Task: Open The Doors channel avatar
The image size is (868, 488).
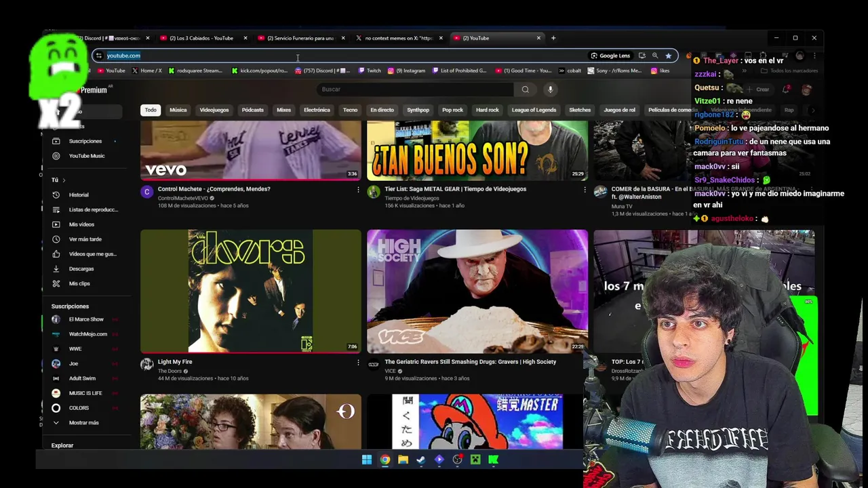Action: 146,365
